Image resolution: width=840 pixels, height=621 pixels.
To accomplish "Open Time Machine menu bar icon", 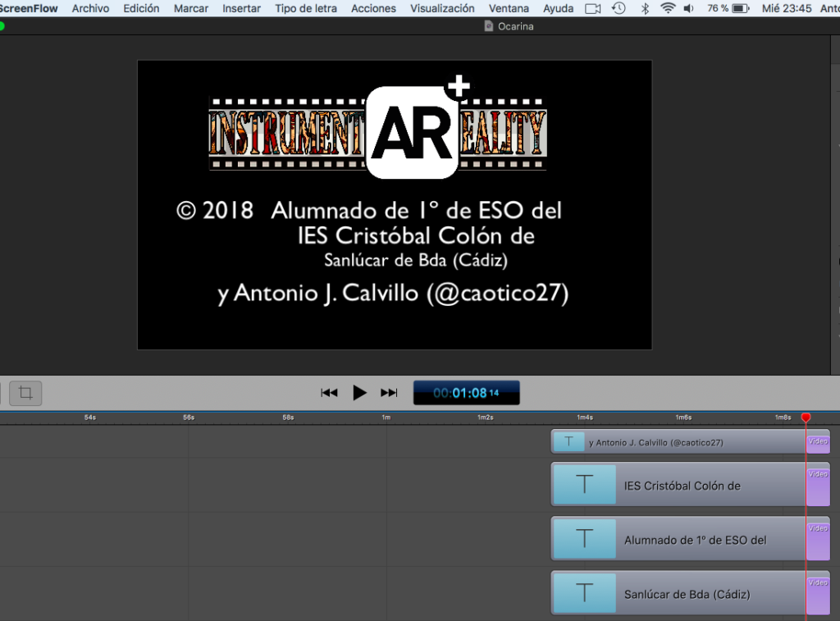I will click(619, 8).
